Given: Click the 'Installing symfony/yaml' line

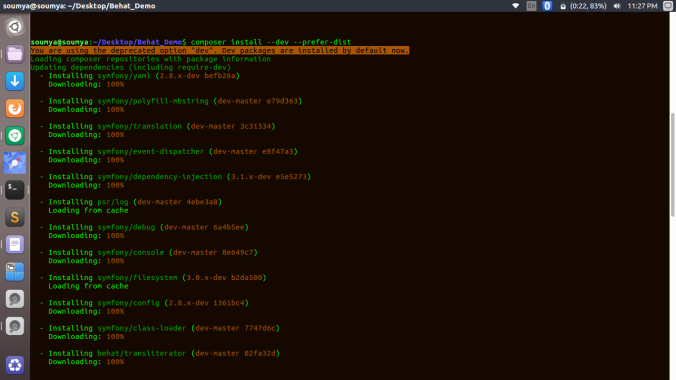Looking at the screenshot, I should point(140,76).
